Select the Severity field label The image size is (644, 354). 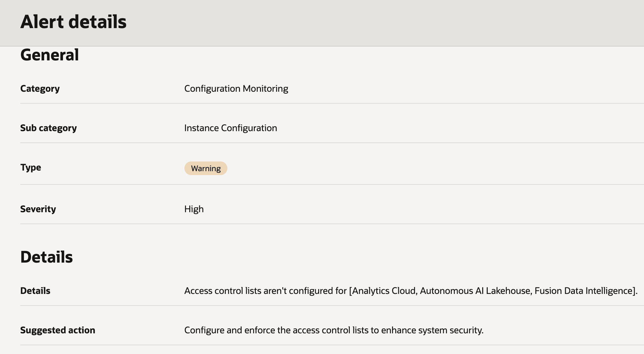point(38,209)
